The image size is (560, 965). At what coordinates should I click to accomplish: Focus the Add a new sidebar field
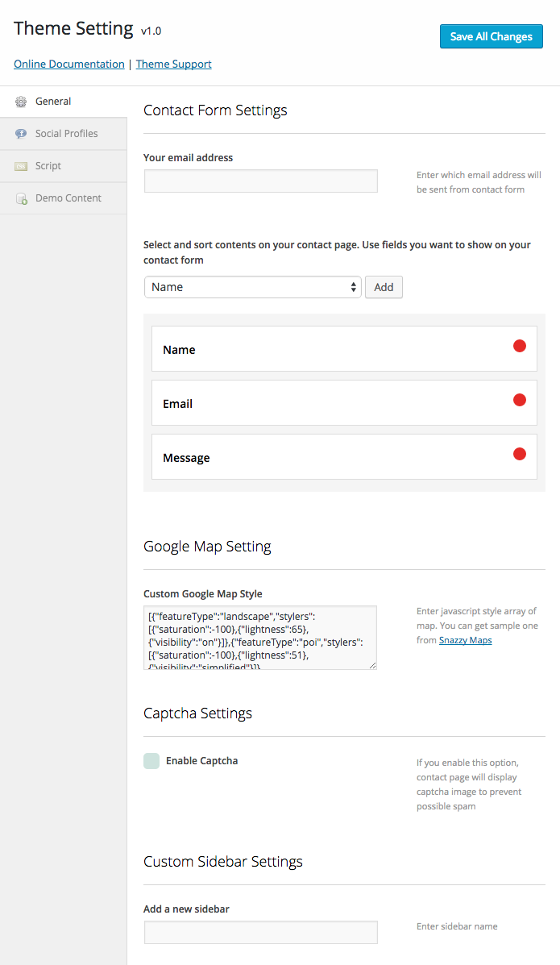tap(260, 932)
